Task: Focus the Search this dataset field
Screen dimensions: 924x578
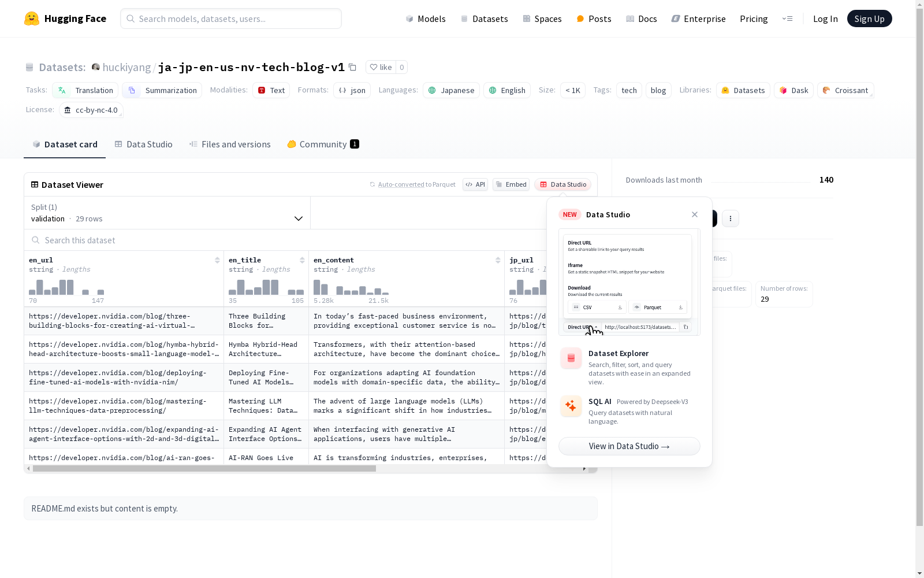Action: point(285,240)
